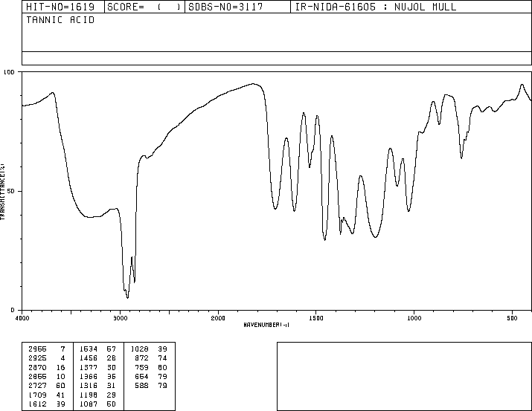Select peak 2966 in the peak table
Viewport: 532px width, 411px height.
point(38,349)
